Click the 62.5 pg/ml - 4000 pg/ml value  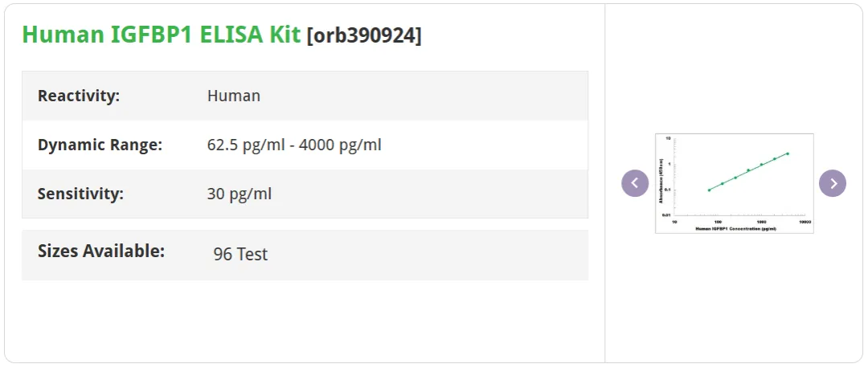[294, 145]
